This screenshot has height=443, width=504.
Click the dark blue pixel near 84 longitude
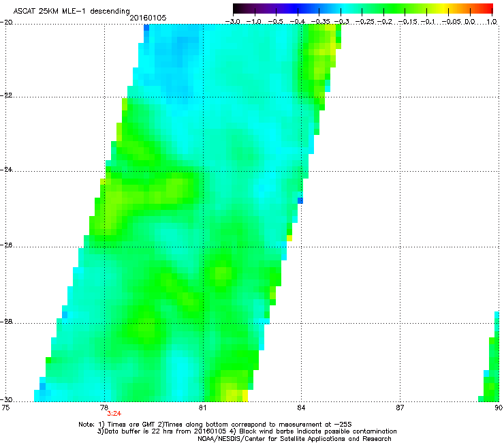[x=300, y=200]
